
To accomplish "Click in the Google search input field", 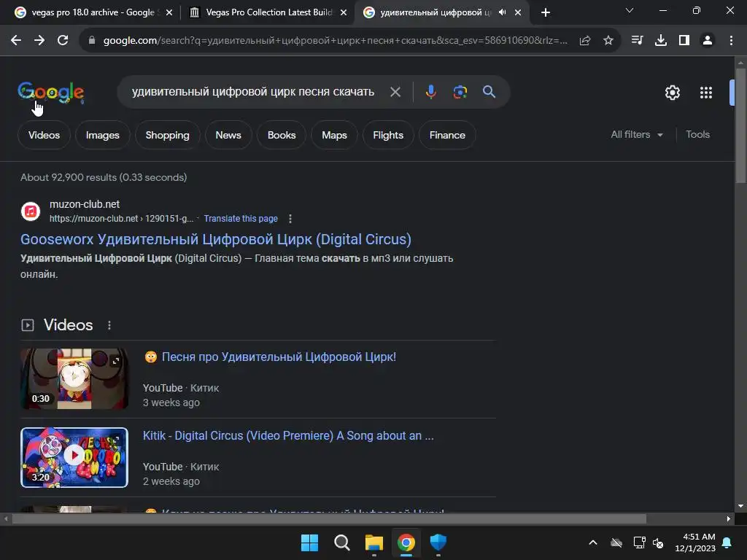I will point(253,92).
